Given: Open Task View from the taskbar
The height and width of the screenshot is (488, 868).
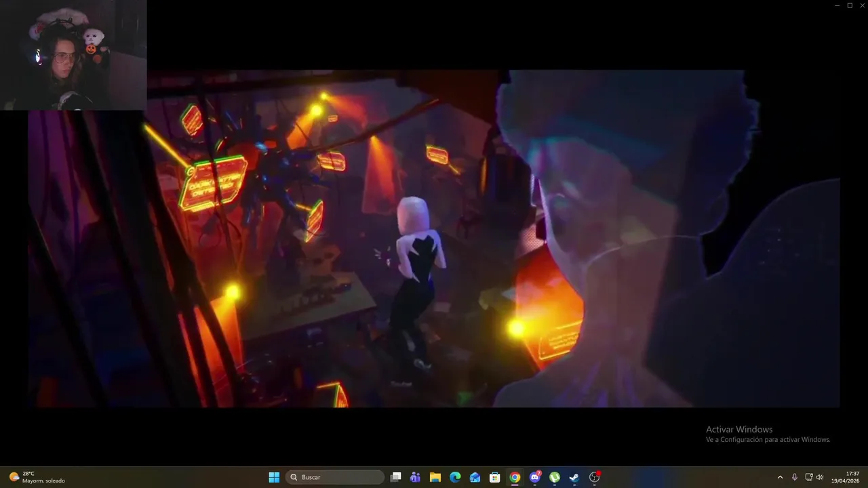Looking at the screenshot, I should coord(396,477).
